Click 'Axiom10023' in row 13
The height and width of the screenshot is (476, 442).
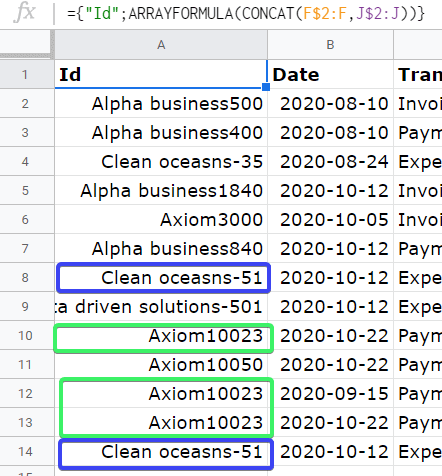(161, 423)
